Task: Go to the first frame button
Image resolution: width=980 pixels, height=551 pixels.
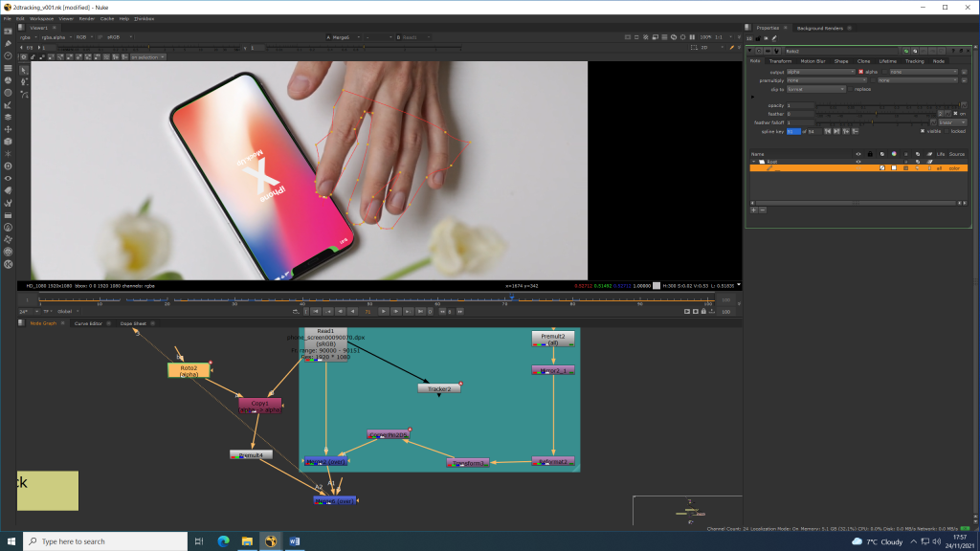Action: point(316,311)
